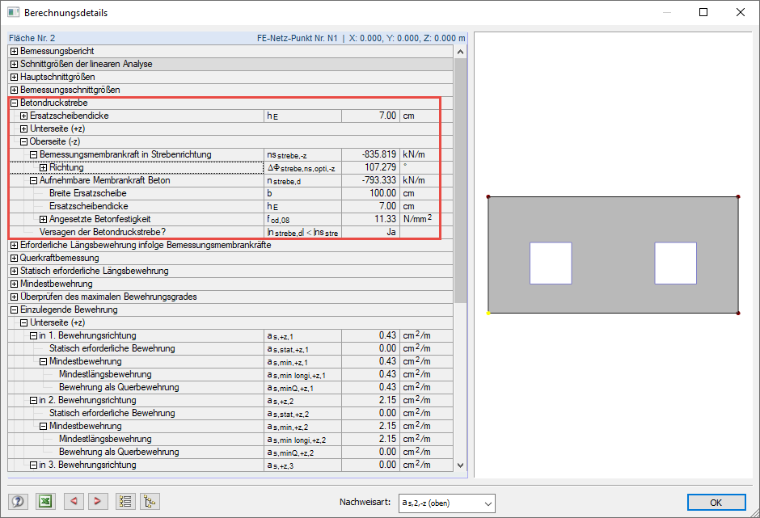Expand the Ersatzscheibendicke hE row
Image resolution: width=760 pixels, height=518 pixels.
(24, 116)
